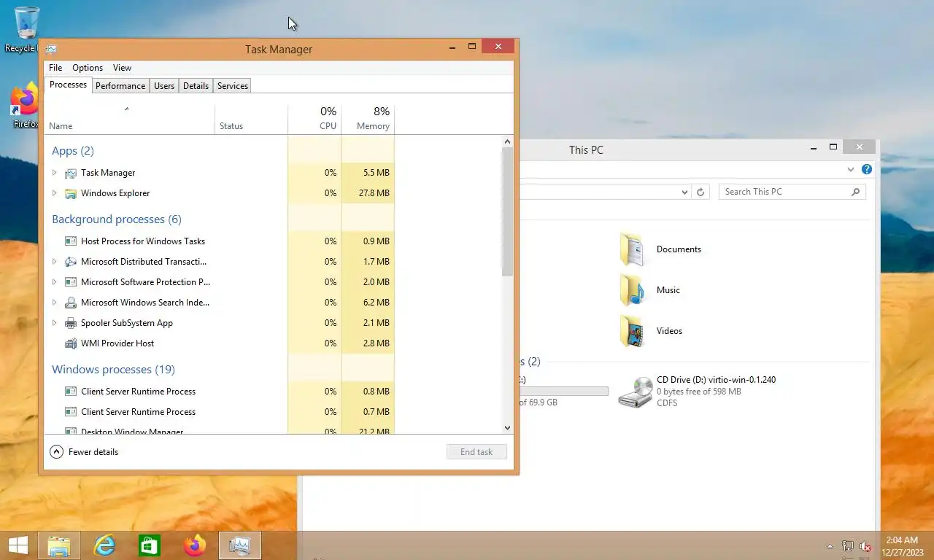Click Microsoft Windows Search Indexer icon
Image resolution: width=934 pixels, height=560 pixels.
click(71, 303)
